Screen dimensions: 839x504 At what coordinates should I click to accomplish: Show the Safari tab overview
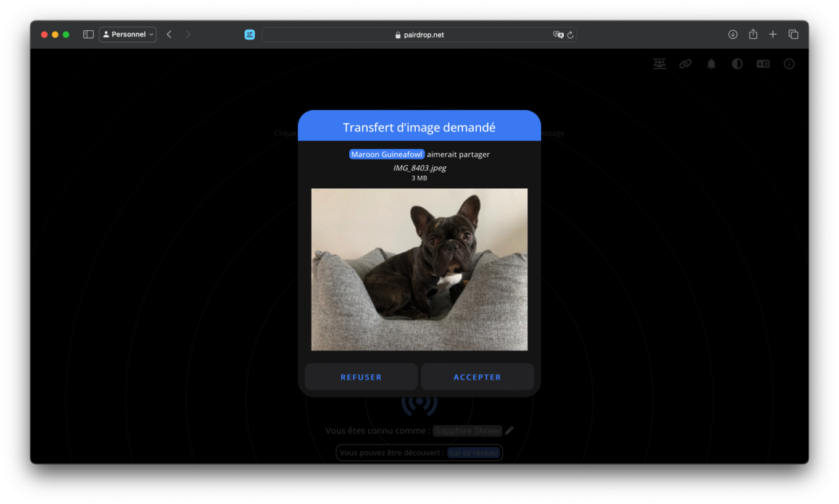(793, 35)
